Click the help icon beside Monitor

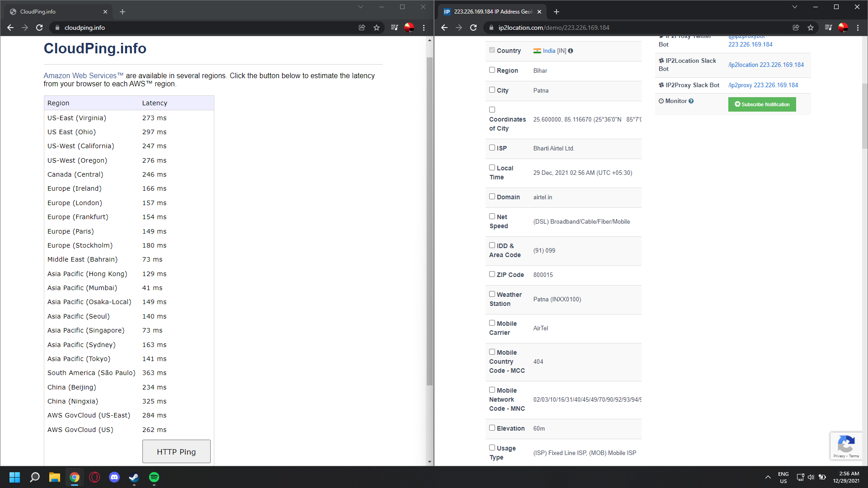click(691, 101)
